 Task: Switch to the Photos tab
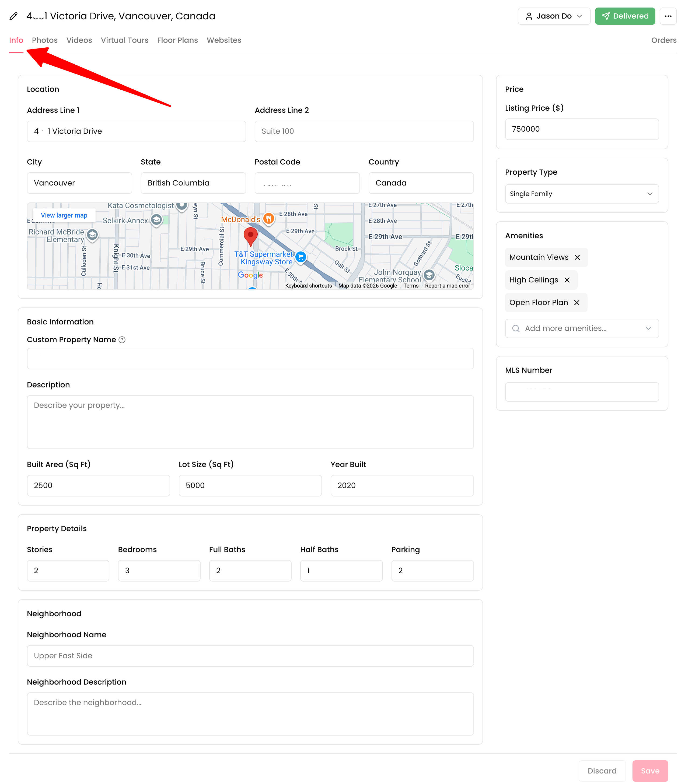click(45, 40)
